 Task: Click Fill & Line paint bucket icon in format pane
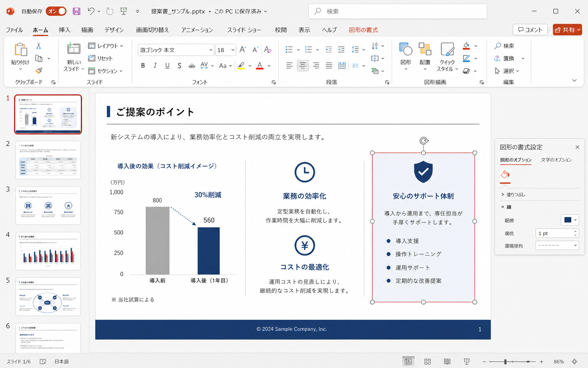pos(505,174)
